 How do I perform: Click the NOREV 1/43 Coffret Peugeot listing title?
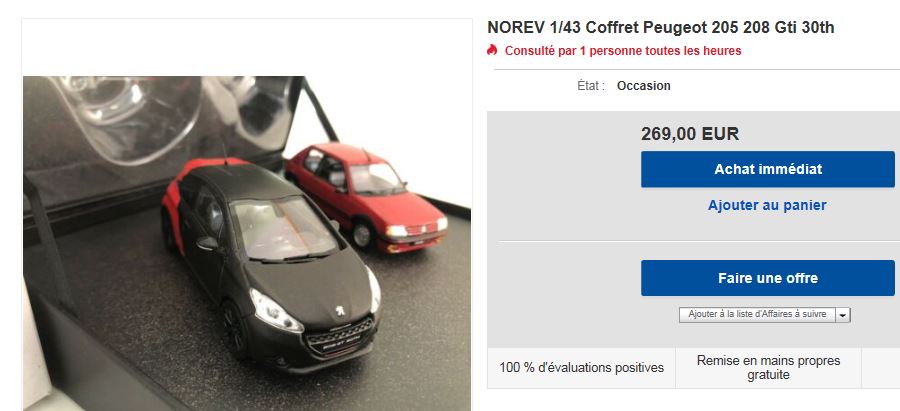click(x=661, y=27)
